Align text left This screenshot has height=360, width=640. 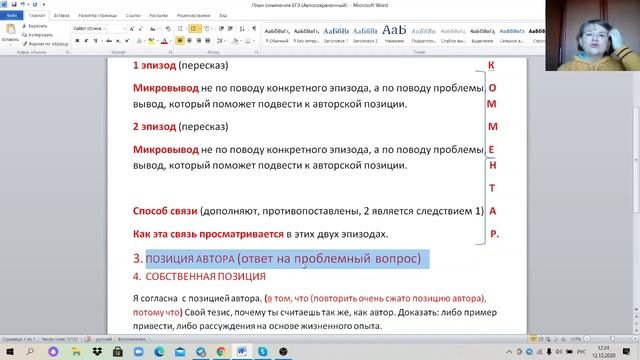pos(180,41)
